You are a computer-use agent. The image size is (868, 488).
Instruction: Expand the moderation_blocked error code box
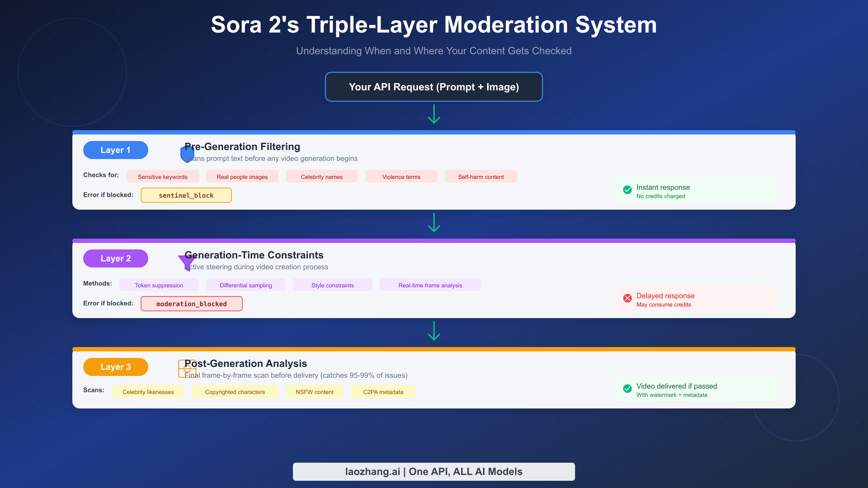(x=191, y=303)
